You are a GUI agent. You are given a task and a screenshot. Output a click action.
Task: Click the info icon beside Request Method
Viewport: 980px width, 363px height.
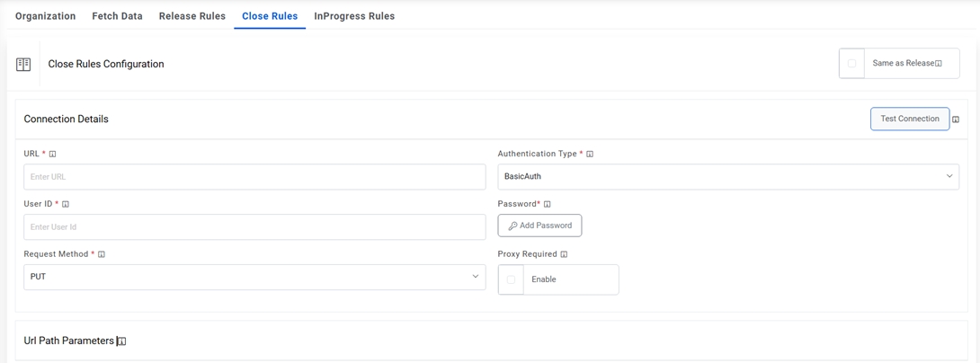click(102, 255)
